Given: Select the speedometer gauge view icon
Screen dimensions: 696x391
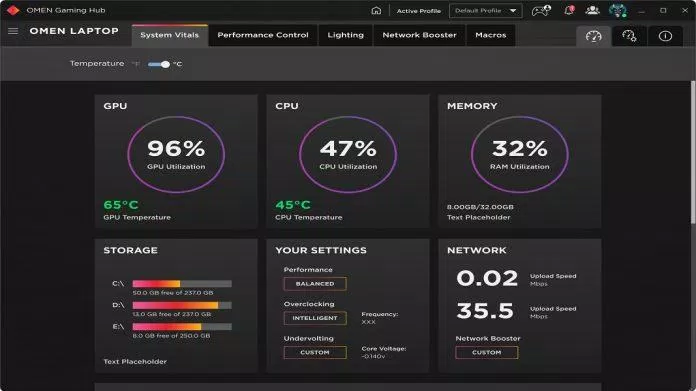Looking at the screenshot, I should coord(593,36).
